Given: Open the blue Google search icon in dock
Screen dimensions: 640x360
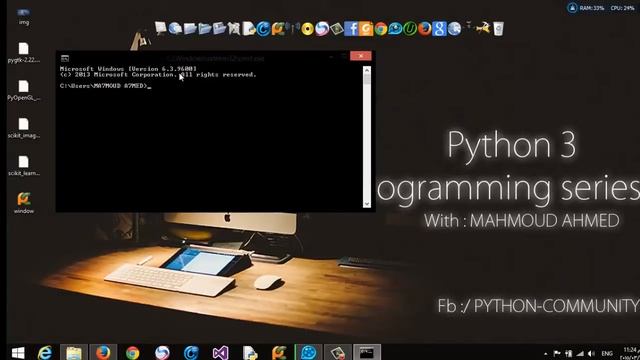Looking at the screenshot, I should coord(439,29).
